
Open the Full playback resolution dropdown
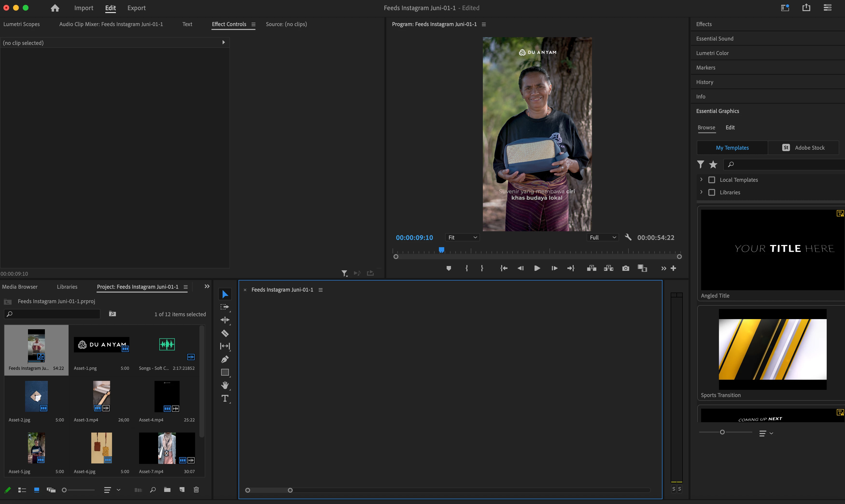(x=603, y=237)
